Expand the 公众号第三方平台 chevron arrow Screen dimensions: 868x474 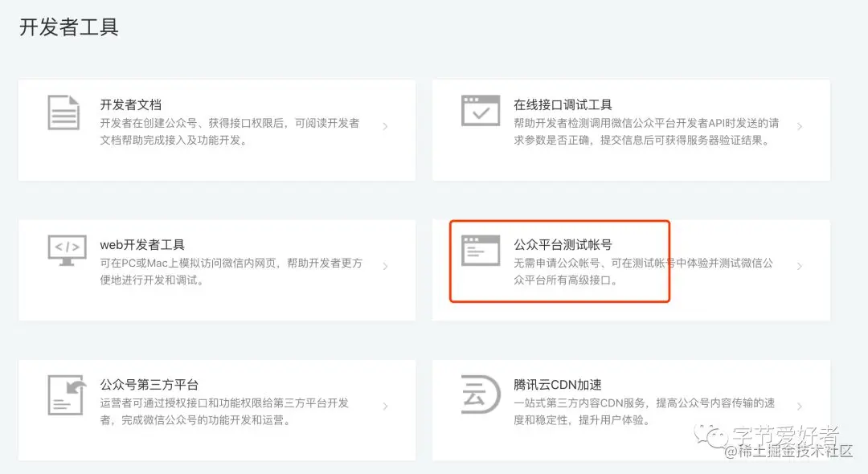pos(385,408)
